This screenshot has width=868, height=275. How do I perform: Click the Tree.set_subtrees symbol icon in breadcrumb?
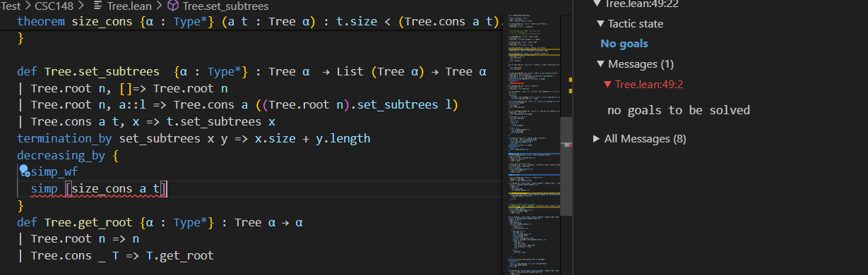tap(172, 6)
